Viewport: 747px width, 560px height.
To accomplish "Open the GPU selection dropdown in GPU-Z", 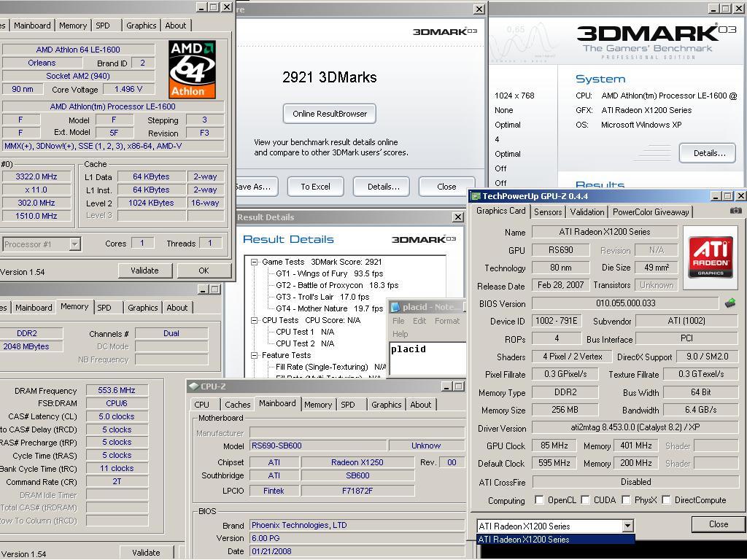I will click(628, 526).
